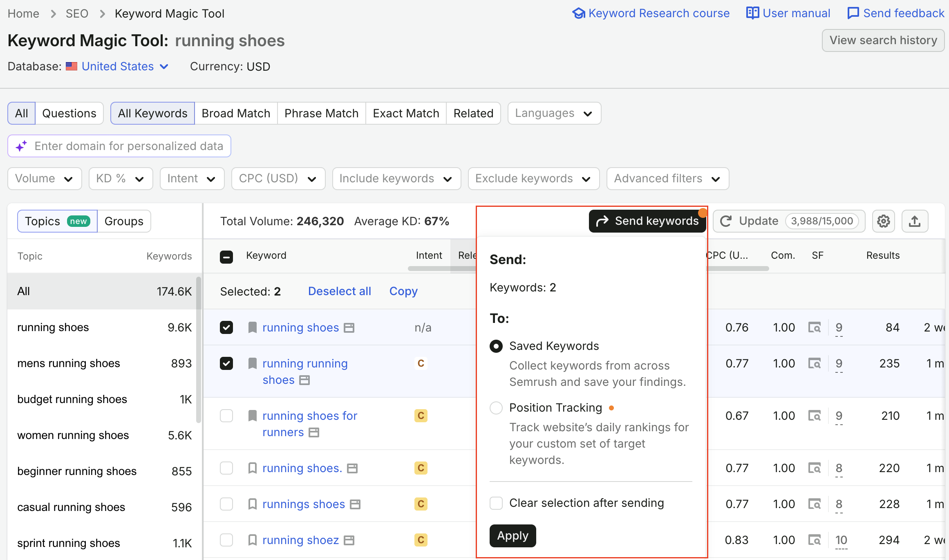
Task: Switch to the Groups tab
Action: (124, 221)
